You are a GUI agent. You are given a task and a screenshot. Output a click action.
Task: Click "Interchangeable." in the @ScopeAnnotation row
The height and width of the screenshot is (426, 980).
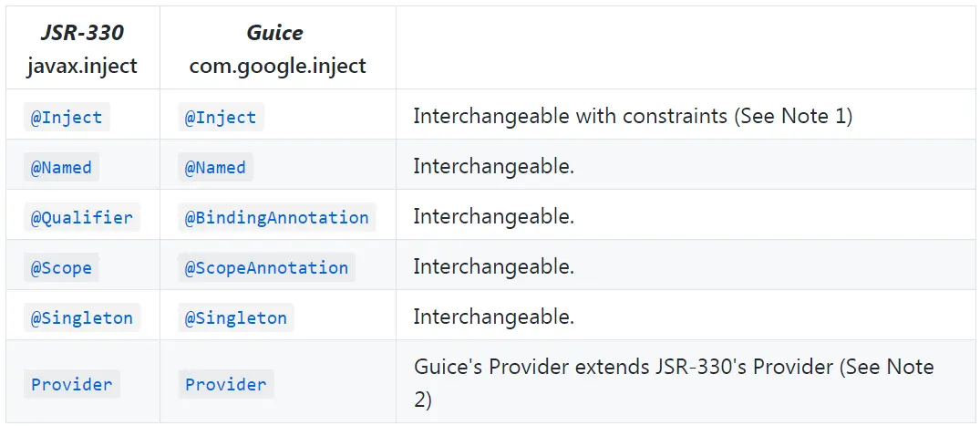493,267
